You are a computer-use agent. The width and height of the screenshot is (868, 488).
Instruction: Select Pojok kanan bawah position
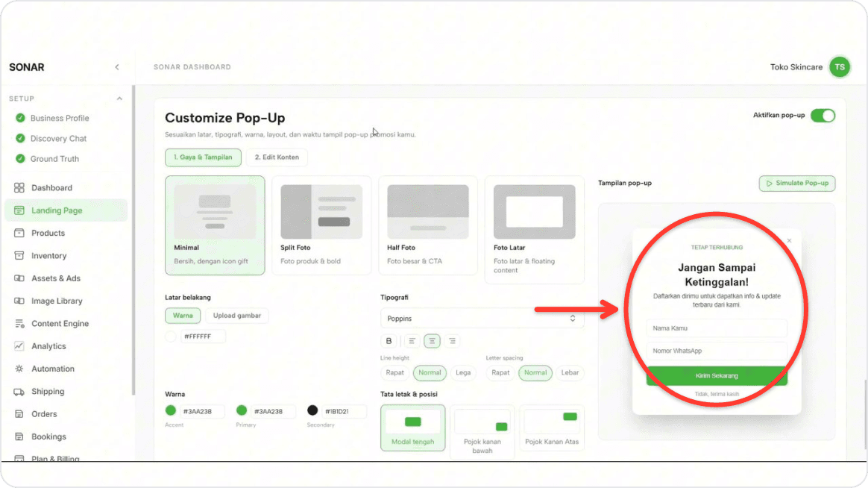pyautogui.click(x=482, y=431)
